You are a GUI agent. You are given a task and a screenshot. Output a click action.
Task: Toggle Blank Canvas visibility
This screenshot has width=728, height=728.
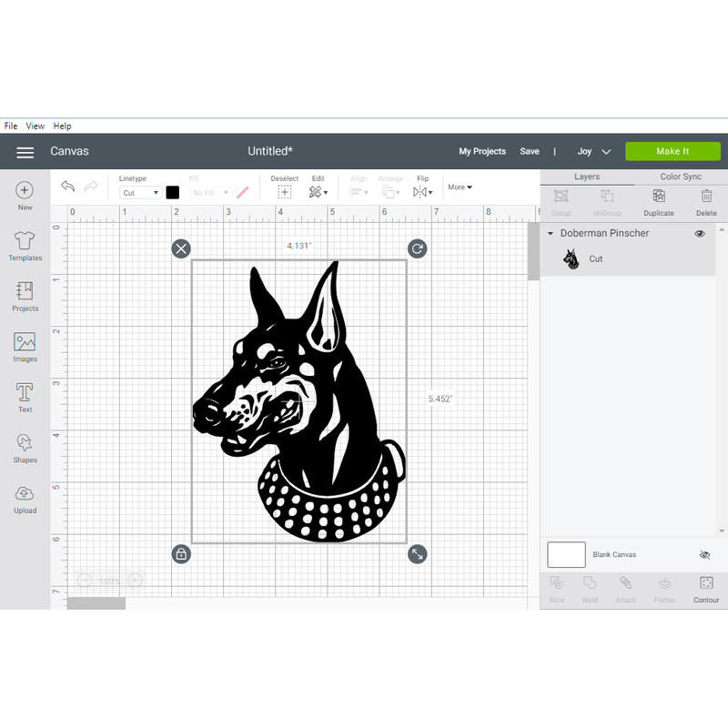click(704, 554)
